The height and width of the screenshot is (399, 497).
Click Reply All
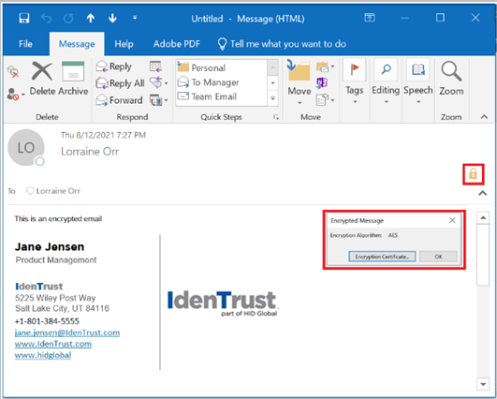click(x=120, y=83)
